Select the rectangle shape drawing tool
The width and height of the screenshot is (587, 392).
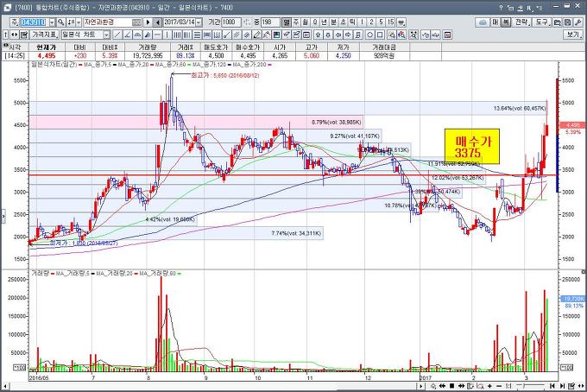click(380, 35)
